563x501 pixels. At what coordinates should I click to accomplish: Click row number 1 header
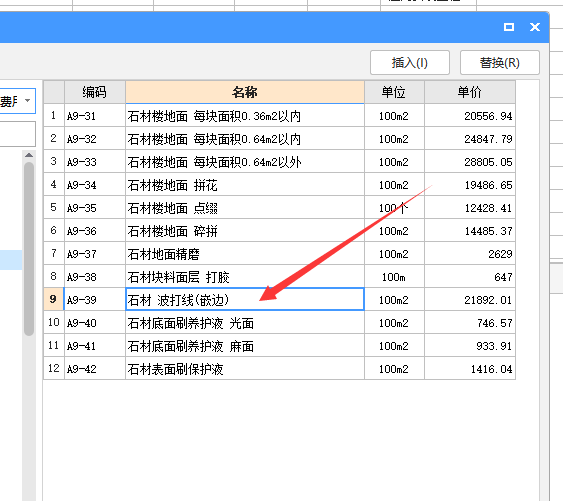(x=53, y=116)
